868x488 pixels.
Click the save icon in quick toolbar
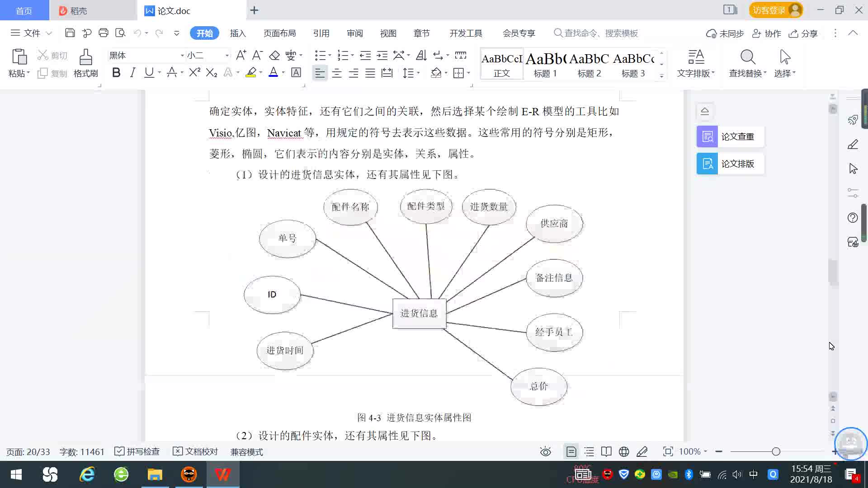pyautogui.click(x=70, y=33)
